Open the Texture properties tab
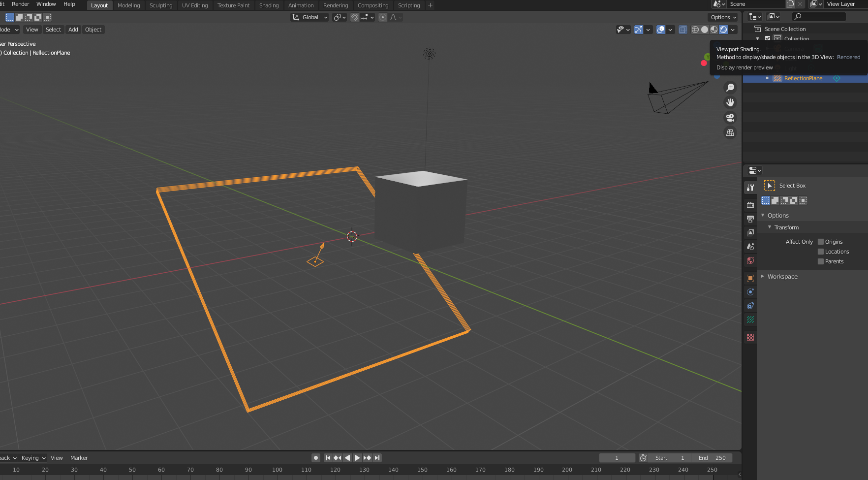Image resolution: width=868 pixels, height=480 pixels. pyautogui.click(x=750, y=337)
